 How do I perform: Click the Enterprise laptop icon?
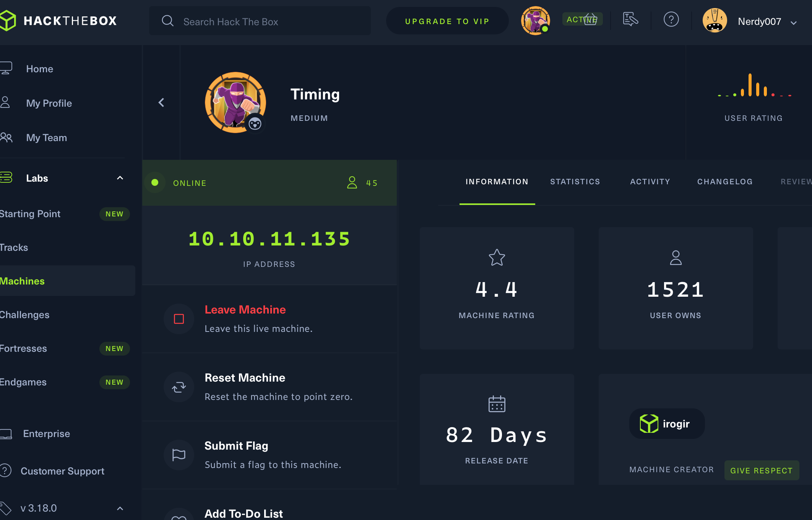click(6, 434)
